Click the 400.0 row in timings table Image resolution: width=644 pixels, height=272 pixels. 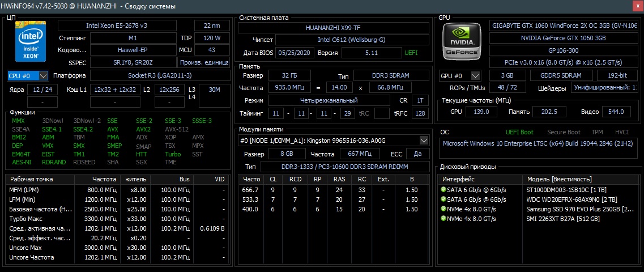pos(334,209)
